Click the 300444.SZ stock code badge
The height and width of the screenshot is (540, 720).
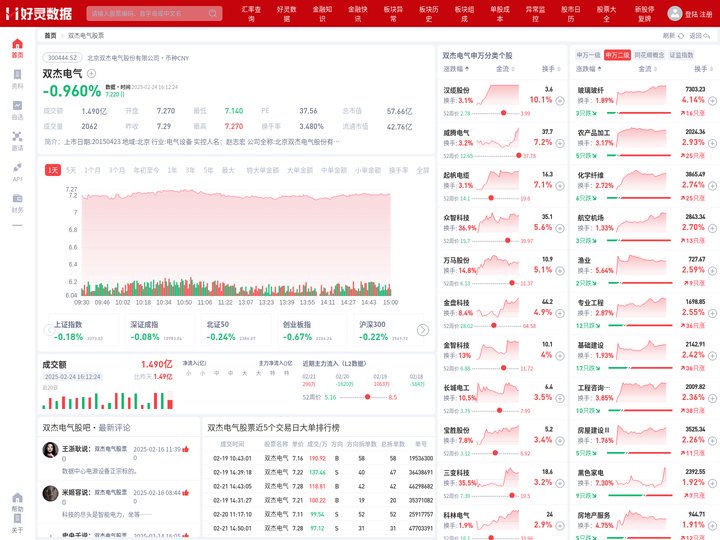click(x=62, y=58)
